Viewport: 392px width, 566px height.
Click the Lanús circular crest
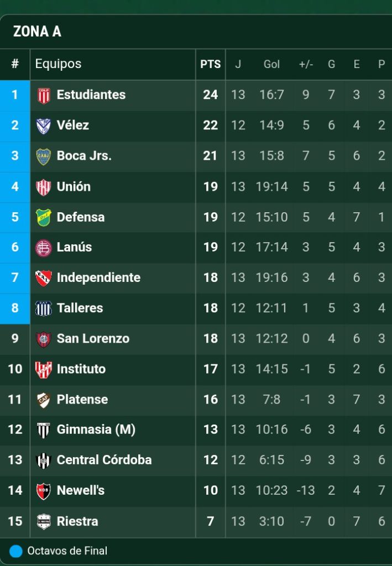point(43,247)
